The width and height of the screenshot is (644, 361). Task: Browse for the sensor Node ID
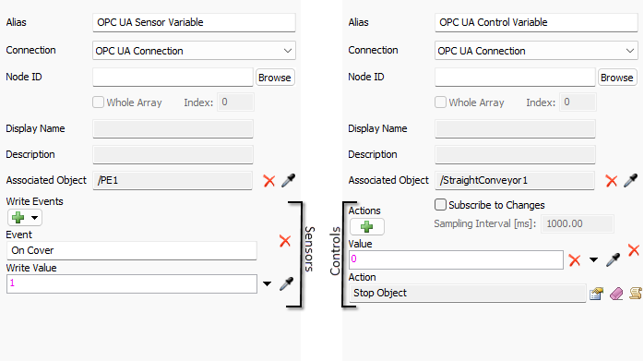[x=275, y=78]
